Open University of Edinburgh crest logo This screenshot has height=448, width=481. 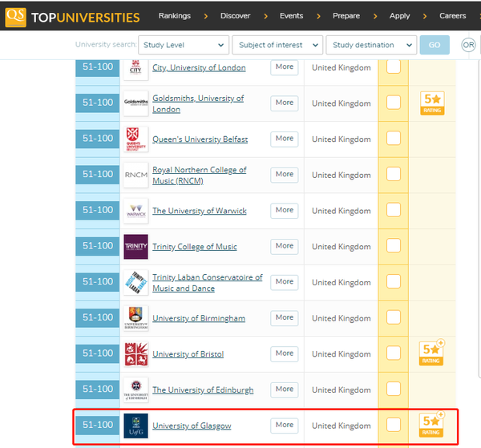pos(135,390)
